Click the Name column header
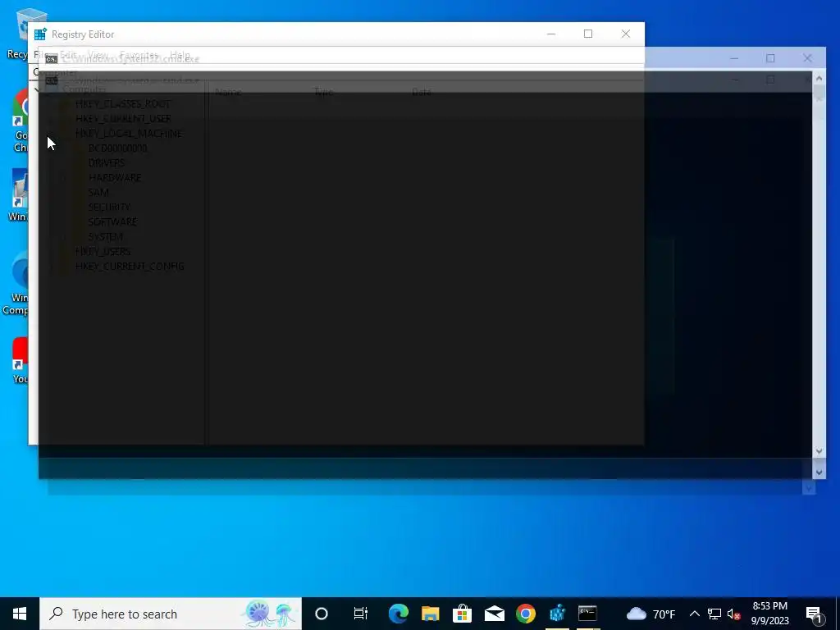 (228, 92)
